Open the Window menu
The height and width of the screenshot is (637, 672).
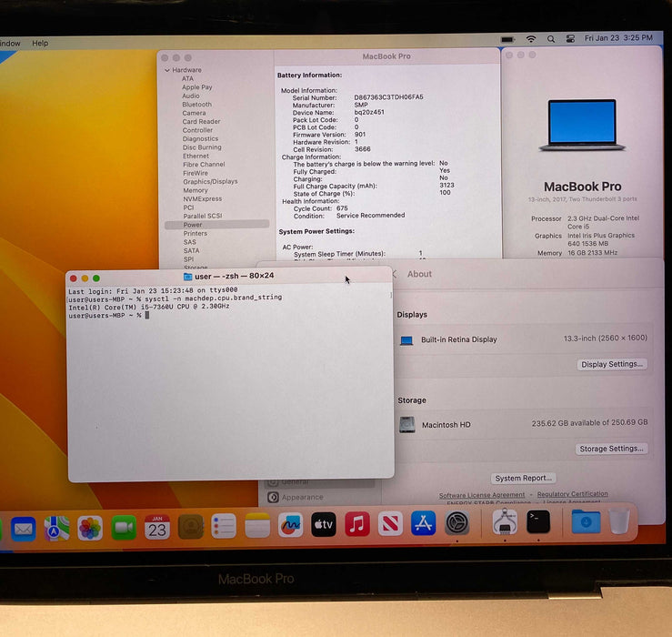click(x=10, y=44)
